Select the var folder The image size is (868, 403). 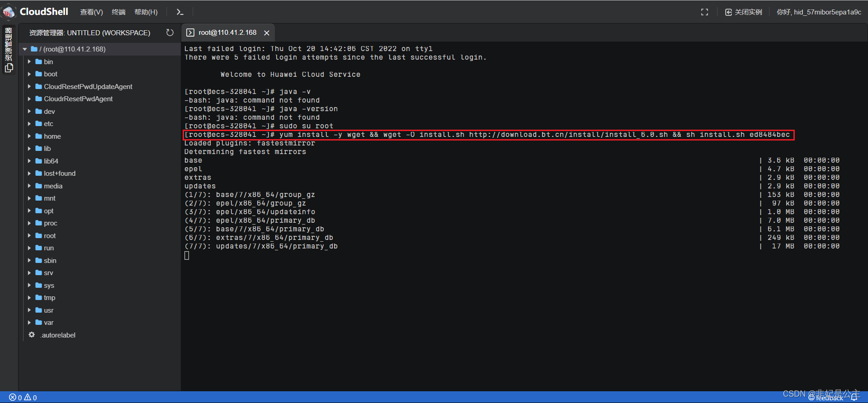point(48,323)
